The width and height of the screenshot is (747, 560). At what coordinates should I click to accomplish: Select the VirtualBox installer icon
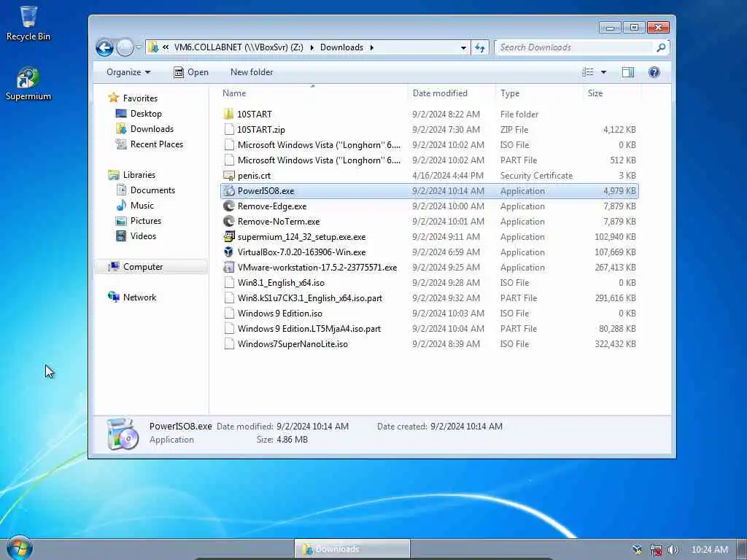(x=228, y=252)
